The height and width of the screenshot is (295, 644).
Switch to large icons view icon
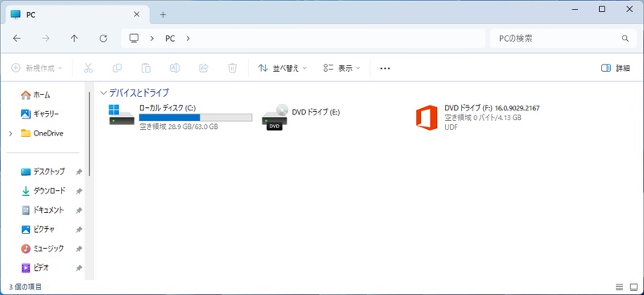point(634,286)
